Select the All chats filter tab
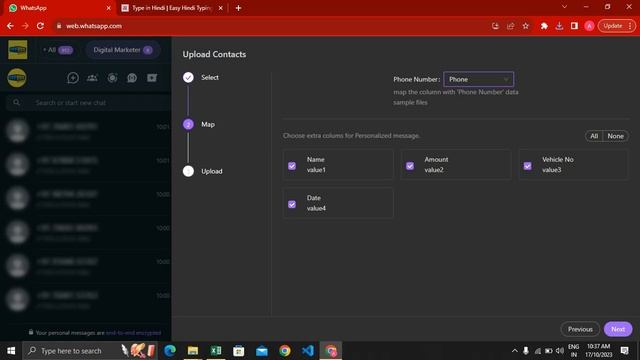The height and width of the screenshot is (360, 640). [58, 50]
